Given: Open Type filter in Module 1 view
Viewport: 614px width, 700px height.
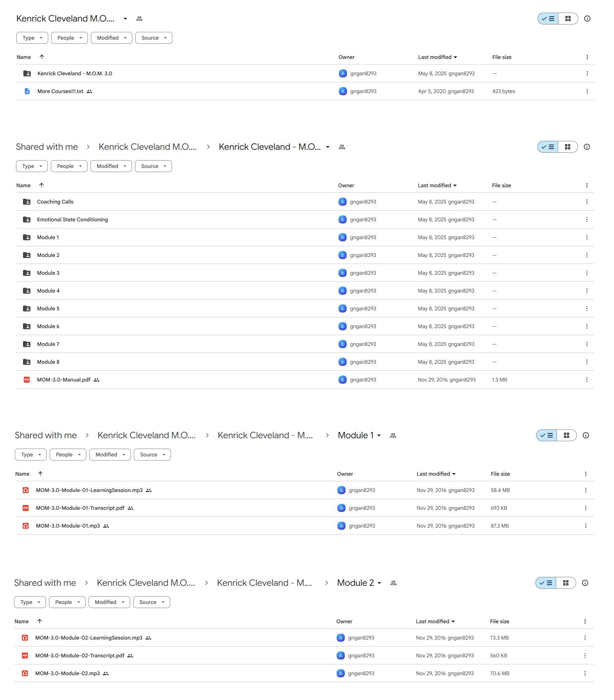Looking at the screenshot, I should pyautogui.click(x=31, y=455).
